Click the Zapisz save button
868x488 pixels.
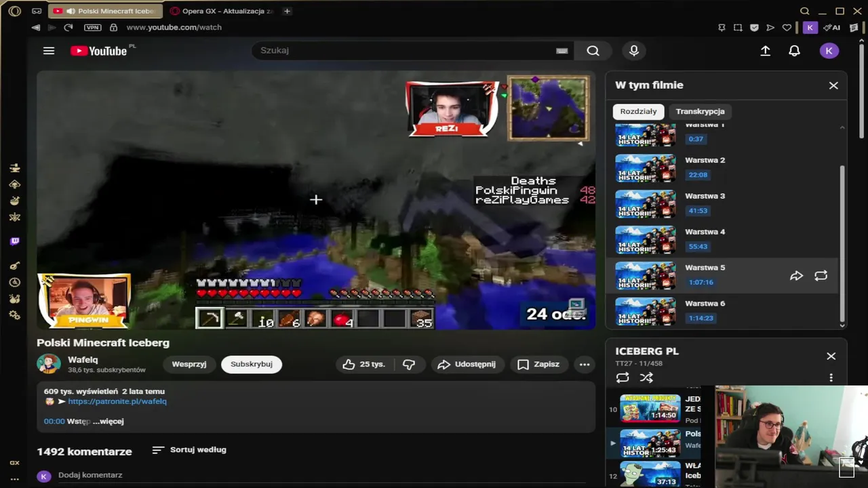539,364
